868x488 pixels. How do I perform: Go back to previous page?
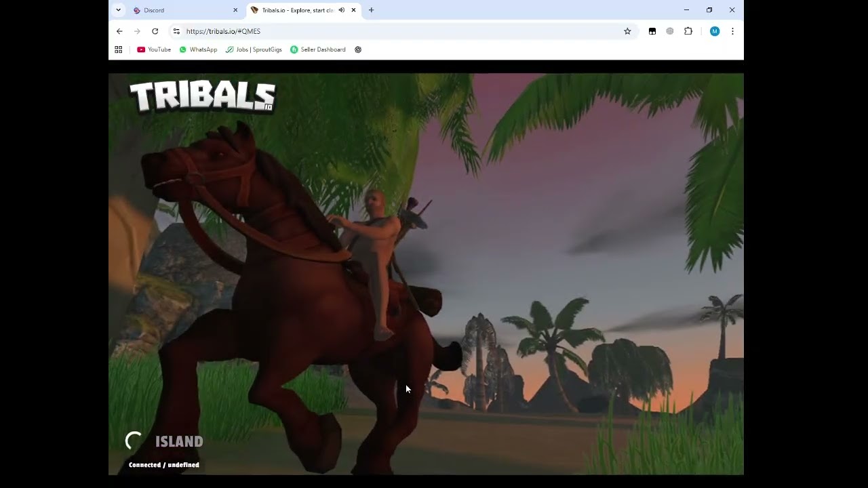coord(119,31)
